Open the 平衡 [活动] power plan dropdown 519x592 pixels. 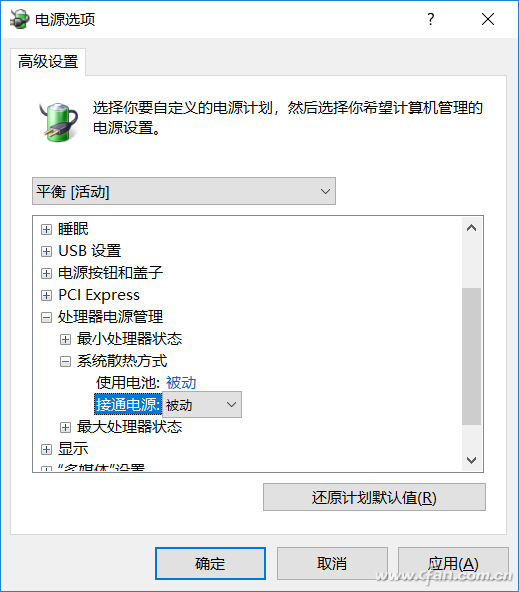(184, 191)
